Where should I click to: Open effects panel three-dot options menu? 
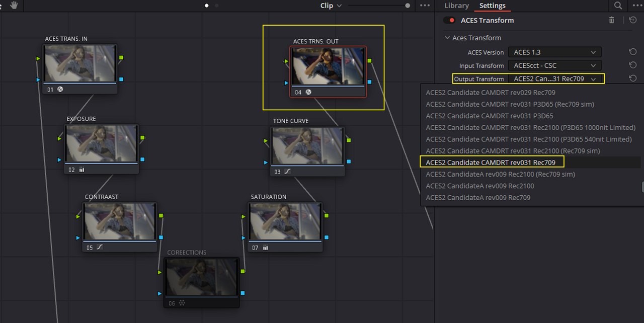637,6
